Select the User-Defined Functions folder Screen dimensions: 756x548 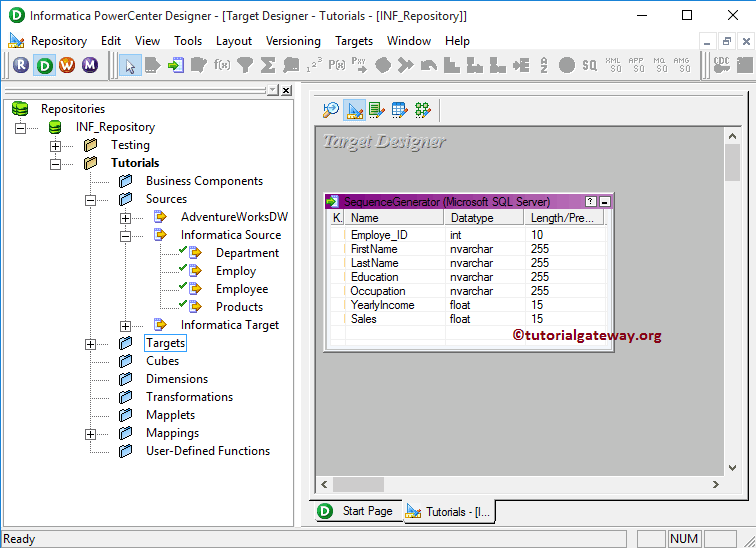point(208,451)
